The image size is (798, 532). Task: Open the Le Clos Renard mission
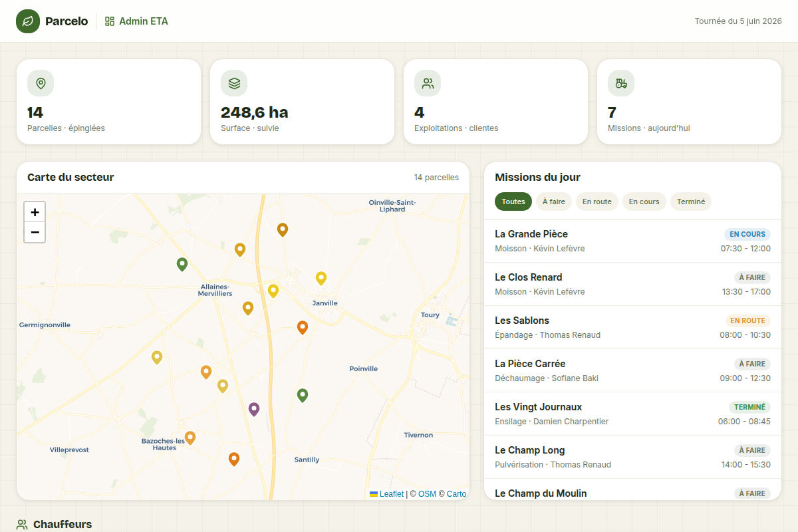[632, 284]
